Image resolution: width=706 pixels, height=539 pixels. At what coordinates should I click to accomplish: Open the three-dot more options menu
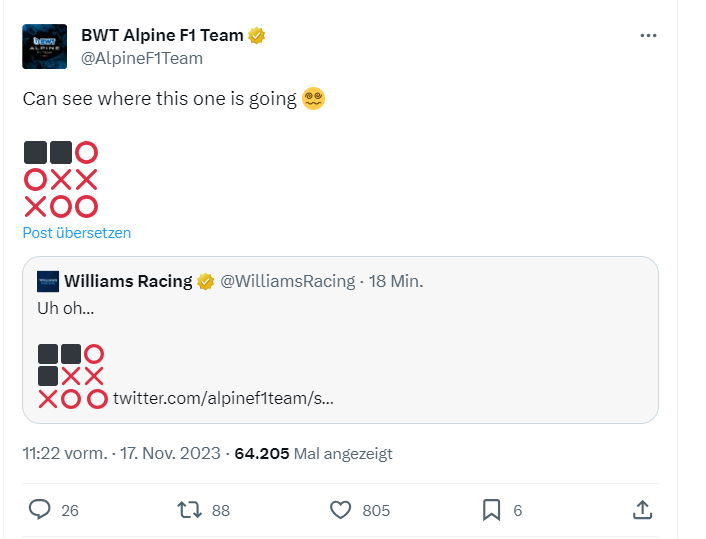tap(648, 35)
